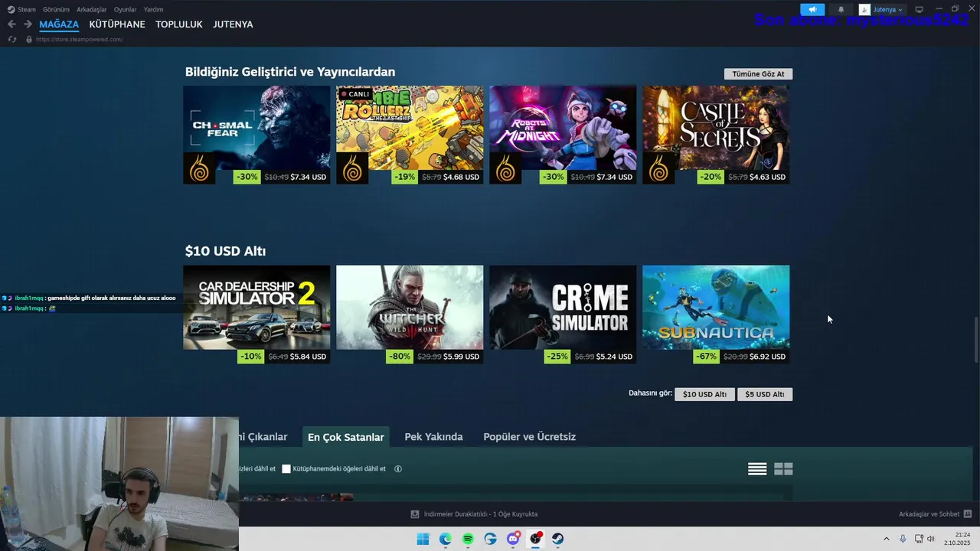Switch to list view layout

(x=757, y=469)
